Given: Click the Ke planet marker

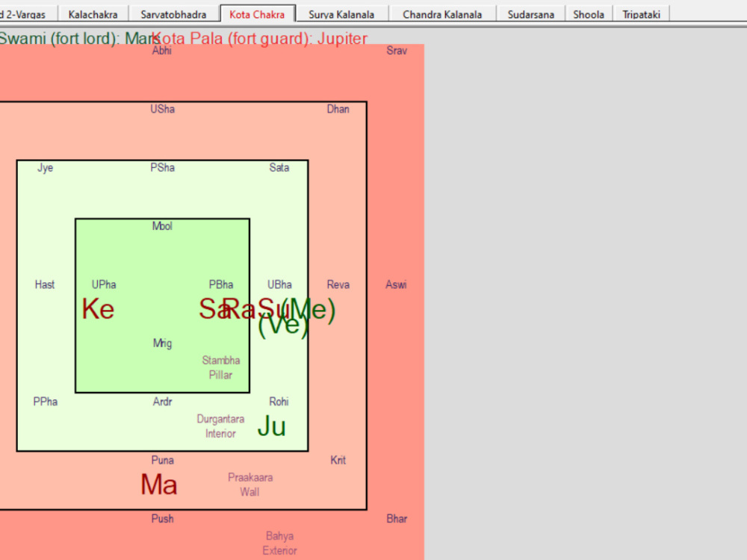Looking at the screenshot, I should point(98,309).
